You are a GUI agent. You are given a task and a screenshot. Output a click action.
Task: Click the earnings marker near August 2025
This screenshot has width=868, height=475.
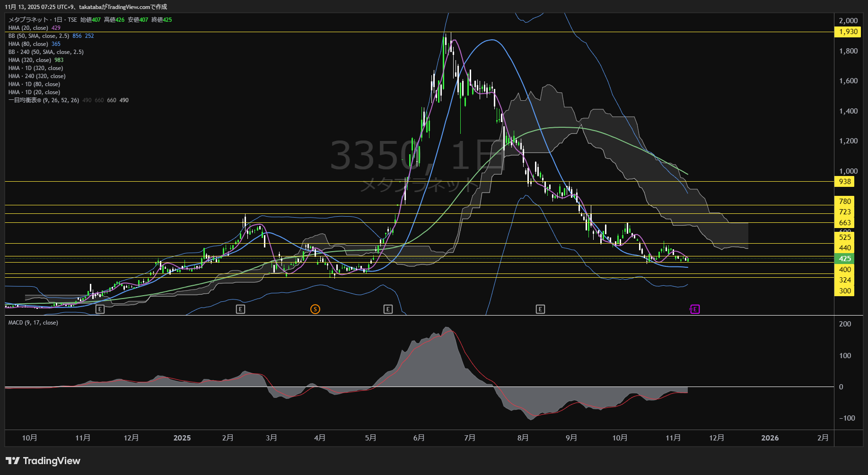(x=540, y=309)
